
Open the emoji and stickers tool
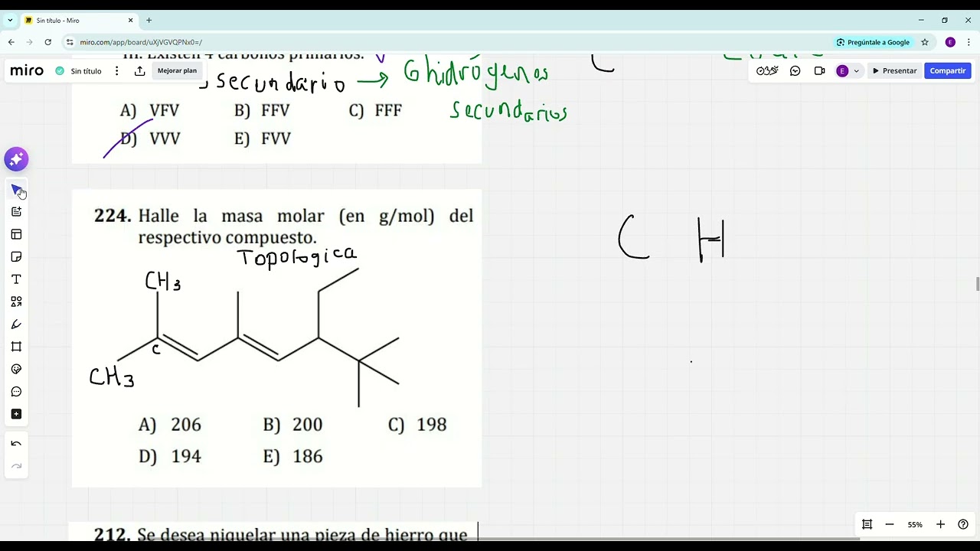16,369
